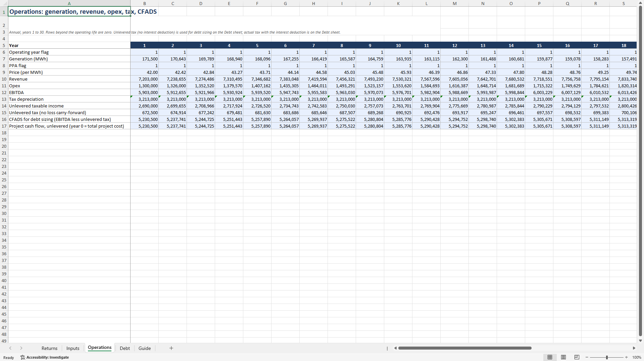
Task: Select 'PPA flag' label cell
Action: (69, 65)
